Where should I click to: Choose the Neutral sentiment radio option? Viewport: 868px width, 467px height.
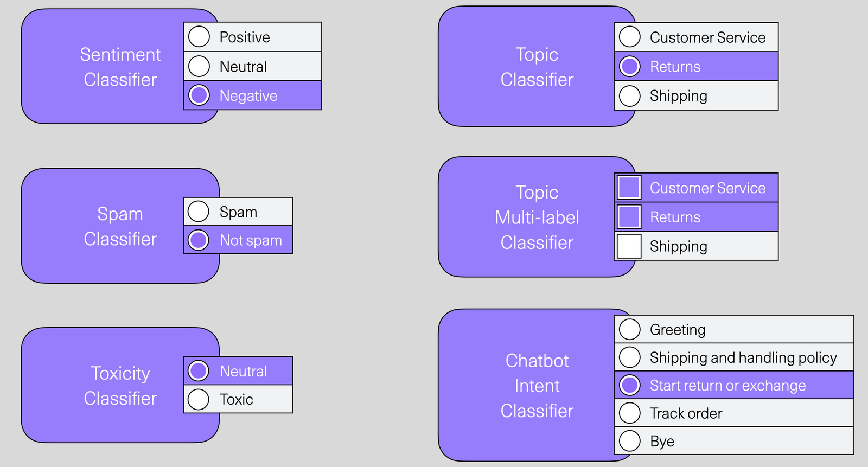point(199,66)
